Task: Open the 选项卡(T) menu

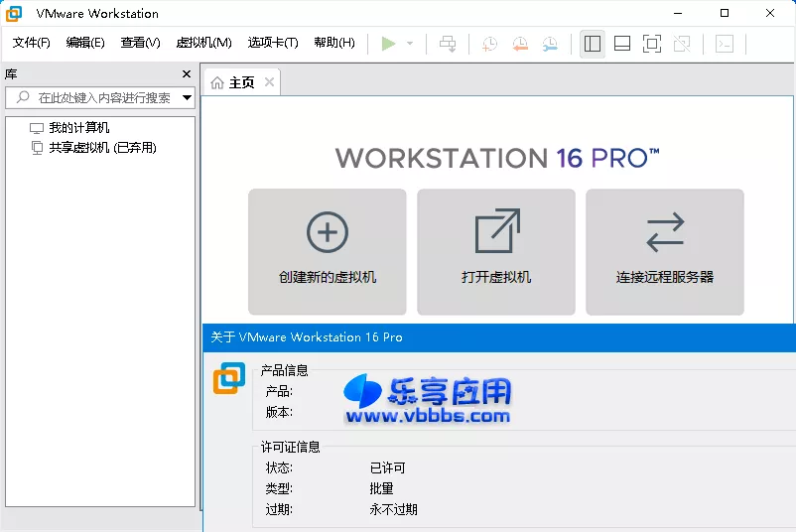Action: [x=273, y=43]
